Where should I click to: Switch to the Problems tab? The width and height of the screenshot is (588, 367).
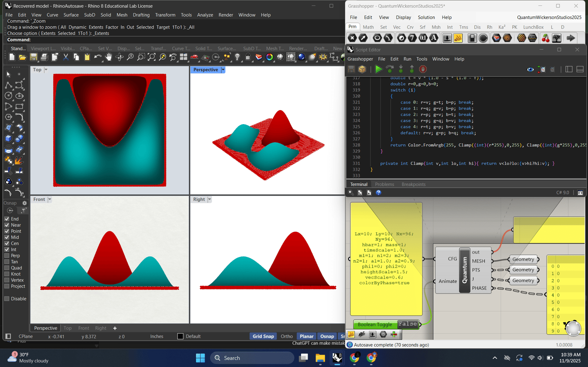coord(384,184)
